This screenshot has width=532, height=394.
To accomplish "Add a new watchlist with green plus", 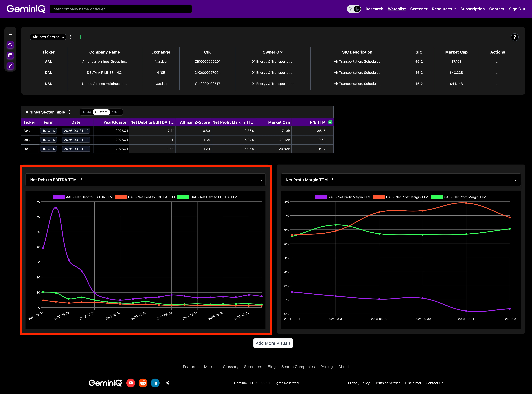I will pyautogui.click(x=80, y=37).
